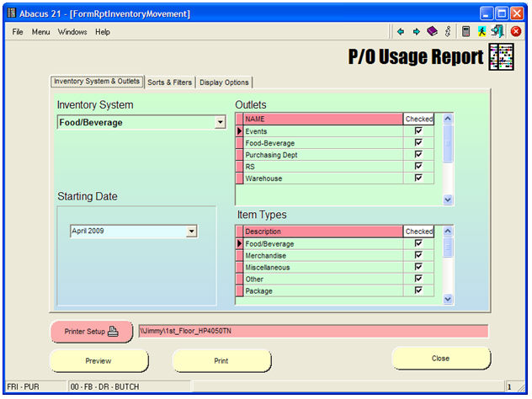
Task: Click the Preview button
Action: click(x=98, y=360)
